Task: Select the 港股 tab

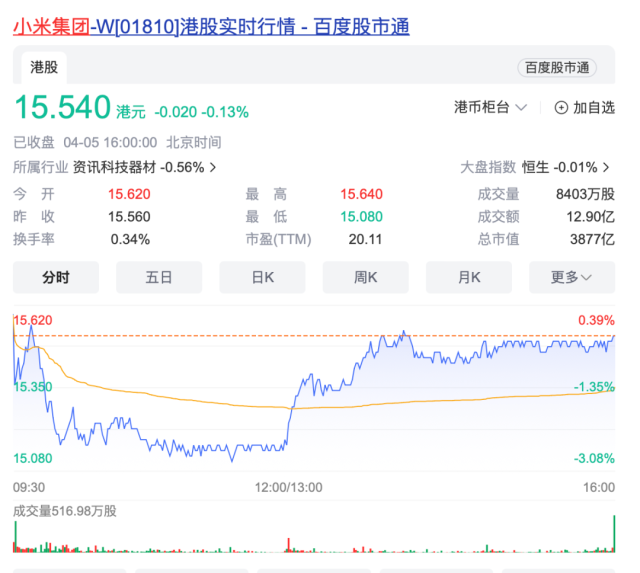Action: (44, 68)
